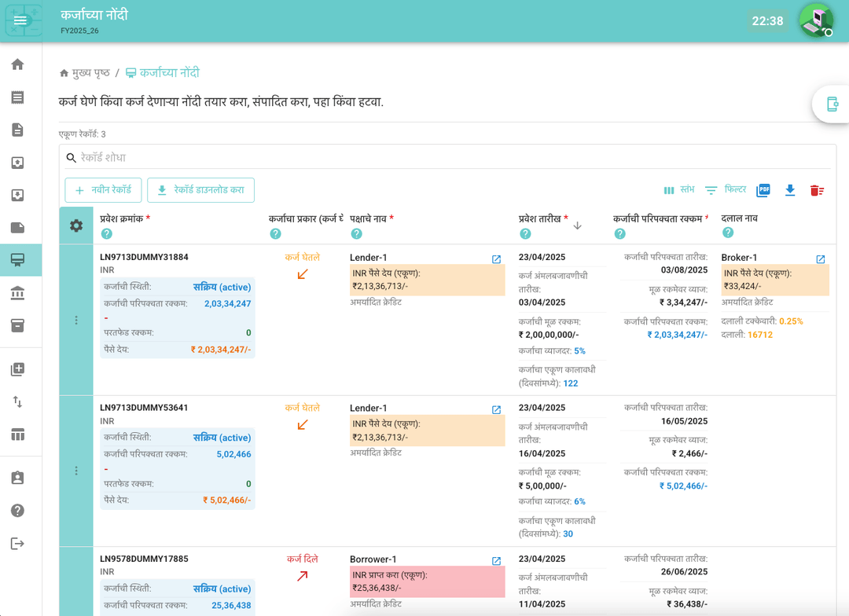Toggle sort arrow on प्रवेश तारीख column
849x616 pixels.
click(x=577, y=225)
